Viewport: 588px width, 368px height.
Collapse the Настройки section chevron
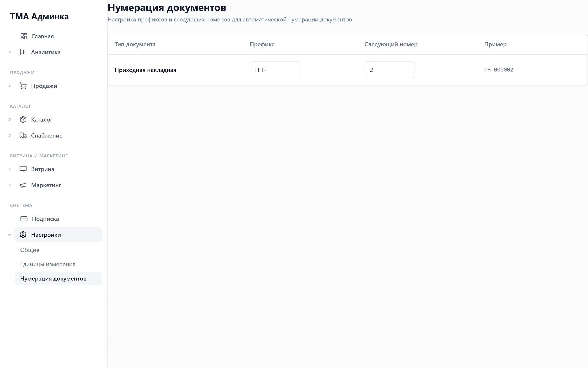pyautogui.click(x=10, y=235)
